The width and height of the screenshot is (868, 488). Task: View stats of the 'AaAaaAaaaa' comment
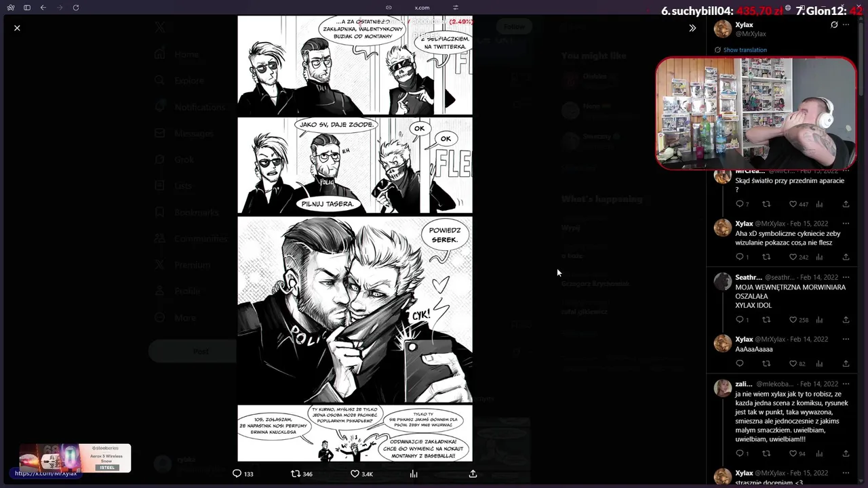pos(819,363)
